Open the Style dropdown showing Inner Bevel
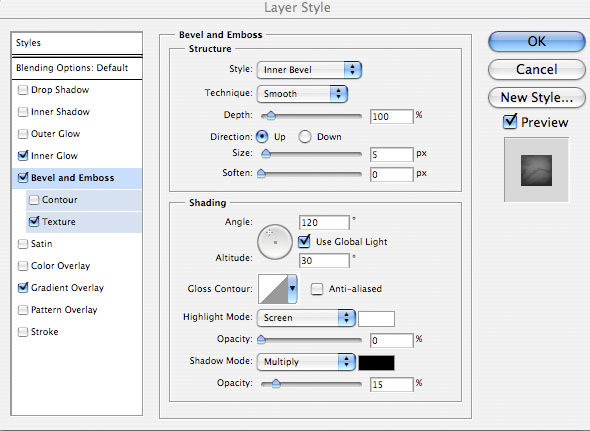Image resolution: width=590 pixels, height=431 pixels. (x=309, y=70)
